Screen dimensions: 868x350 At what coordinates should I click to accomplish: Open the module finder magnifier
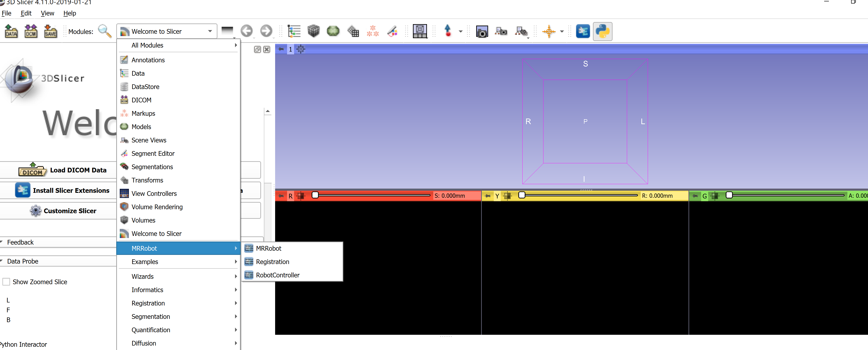pyautogui.click(x=105, y=31)
